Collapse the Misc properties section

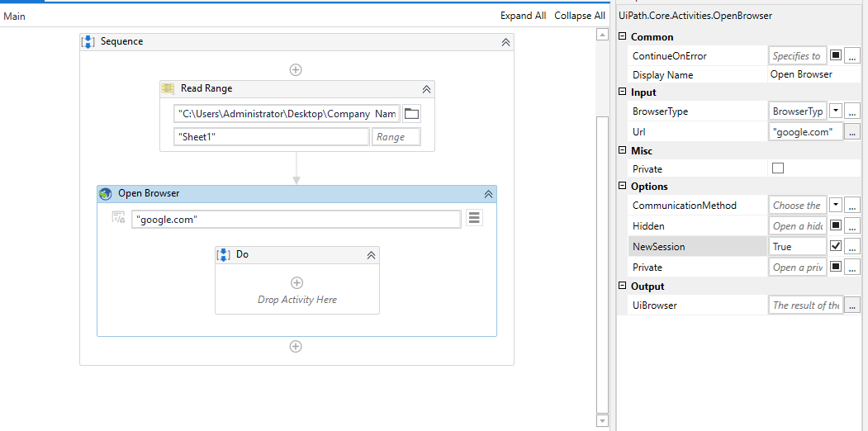pos(623,150)
